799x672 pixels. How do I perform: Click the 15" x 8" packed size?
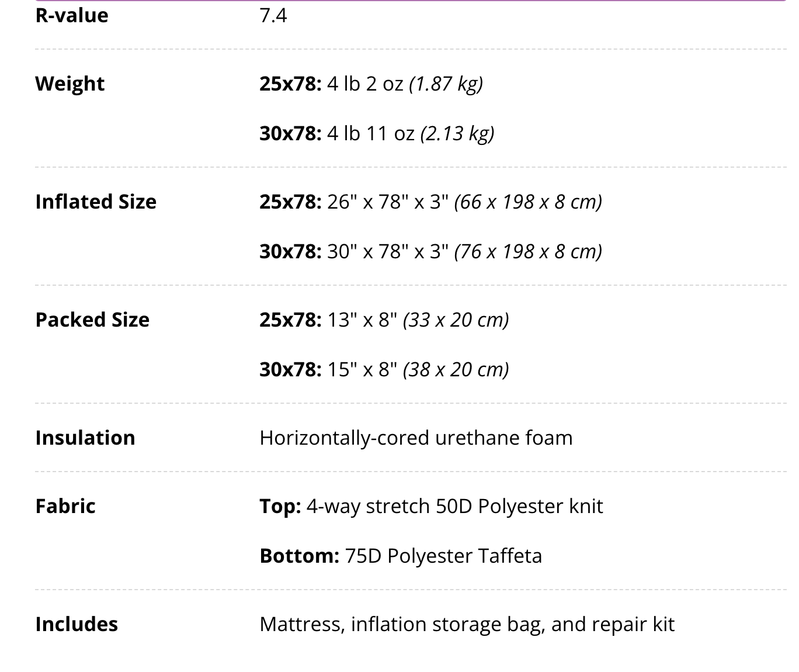tap(363, 369)
